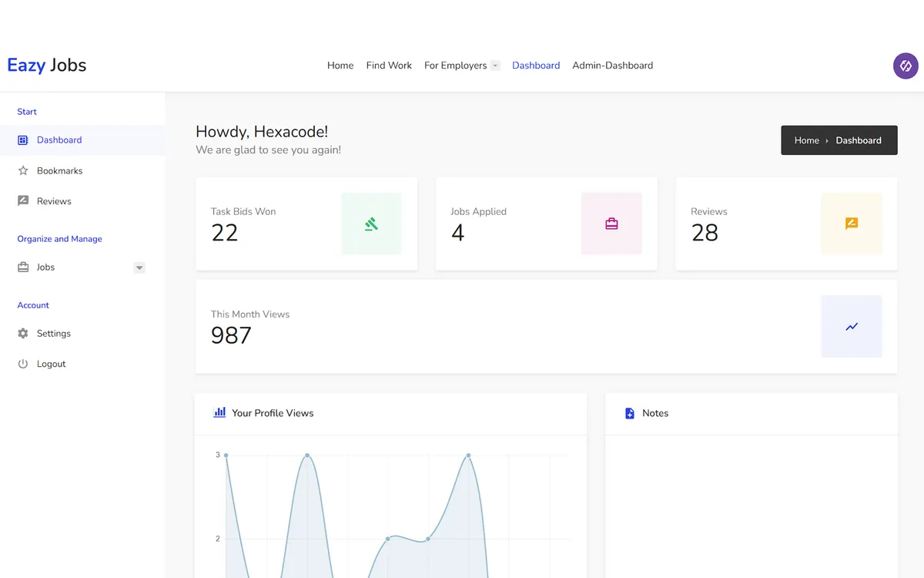
Task: Click the green gavel Task Bids icon
Action: coord(371,224)
